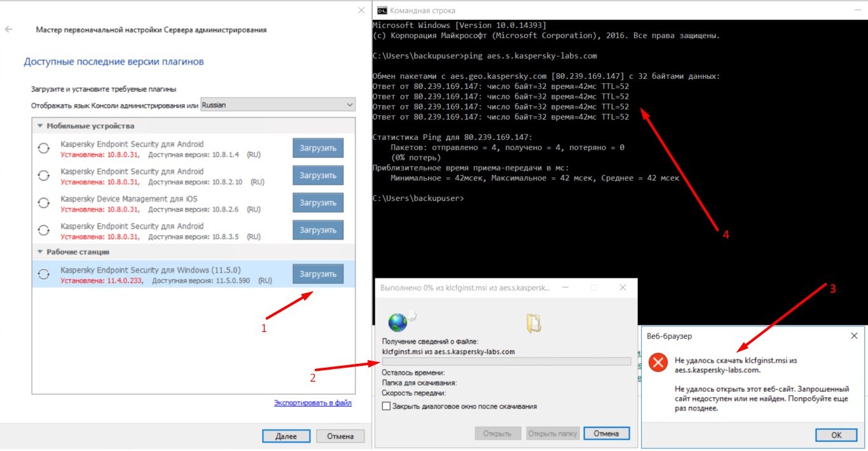Collapse the 'Мобильные устройства' group

click(40, 126)
